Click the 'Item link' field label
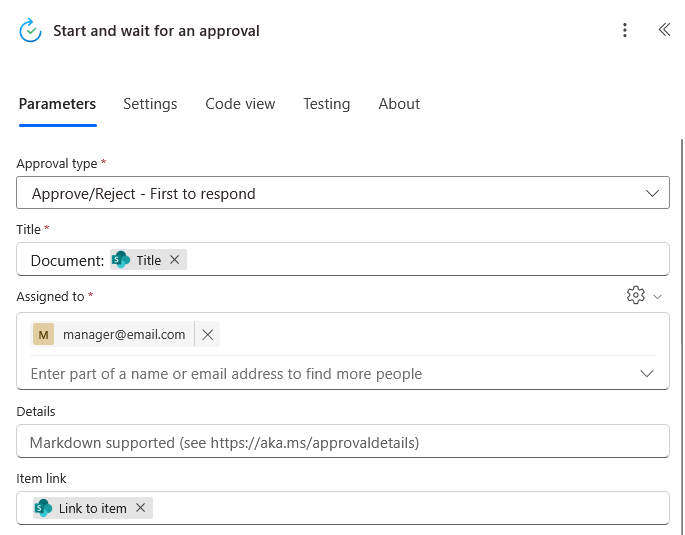The width and height of the screenshot is (685, 535). [41, 479]
